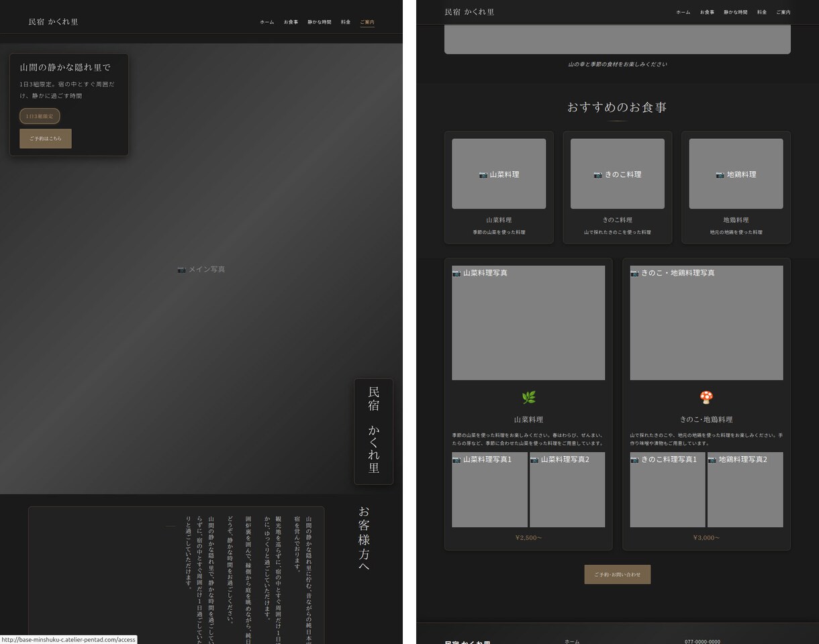Open ホーム in right page navigation
Image resolution: width=819 pixels, height=644 pixels.
tap(683, 12)
